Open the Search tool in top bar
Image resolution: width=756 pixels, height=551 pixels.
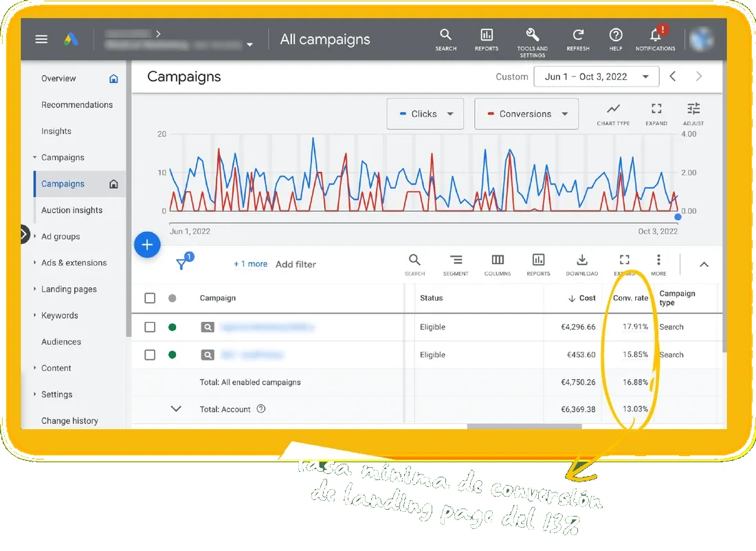pyautogui.click(x=445, y=40)
